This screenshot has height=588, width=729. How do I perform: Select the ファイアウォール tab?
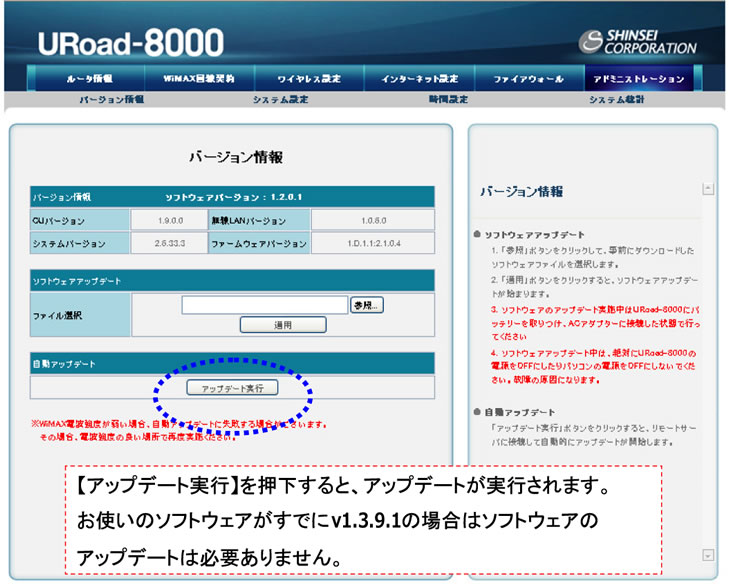click(529, 79)
